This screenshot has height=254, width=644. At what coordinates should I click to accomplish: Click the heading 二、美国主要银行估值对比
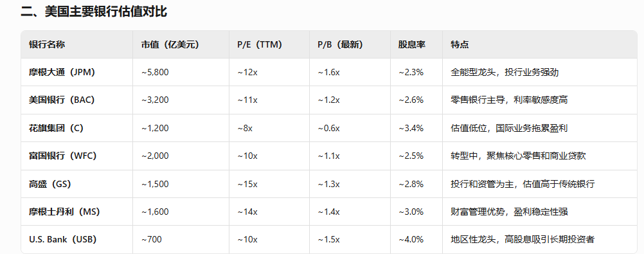[94, 11]
